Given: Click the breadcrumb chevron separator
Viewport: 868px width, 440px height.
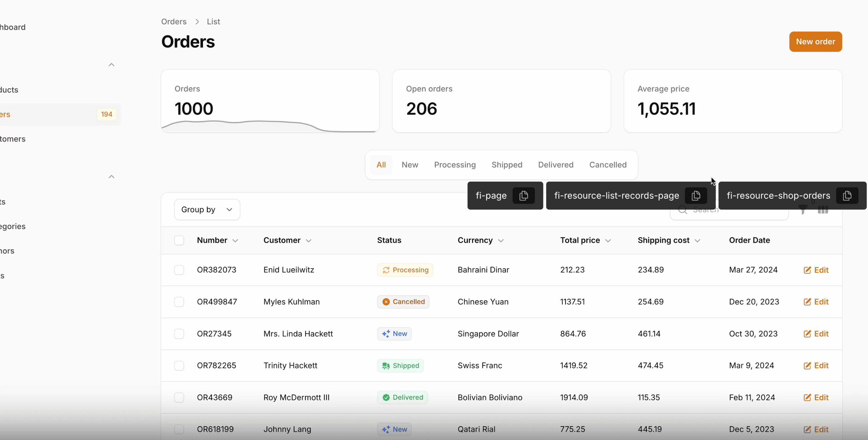Looking at the screenshot, I should pyautogui.click(x=197, y=22).
